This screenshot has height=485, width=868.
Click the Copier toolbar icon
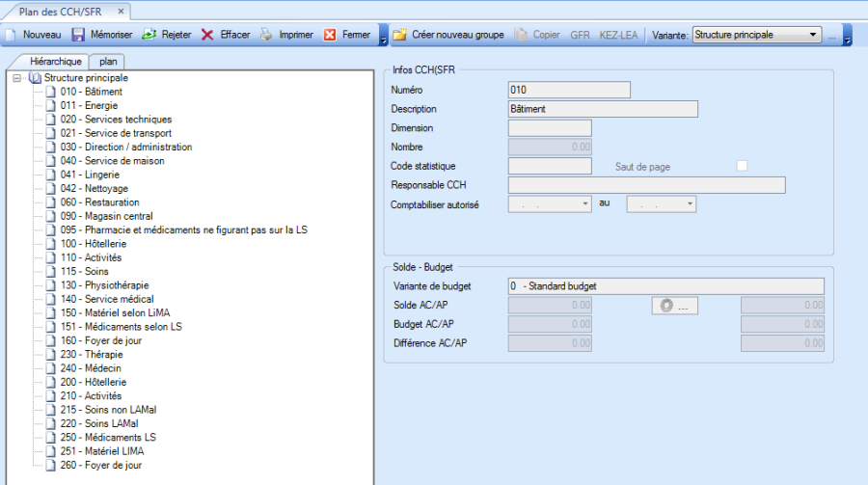(x=521, y=35)
